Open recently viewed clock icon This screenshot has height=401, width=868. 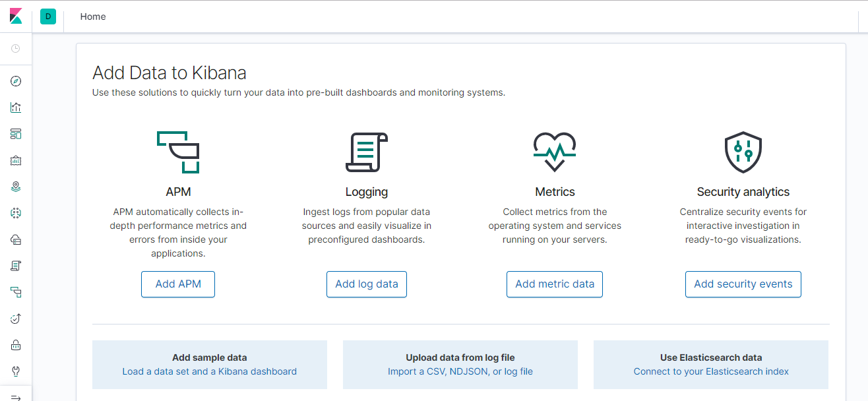16,49
